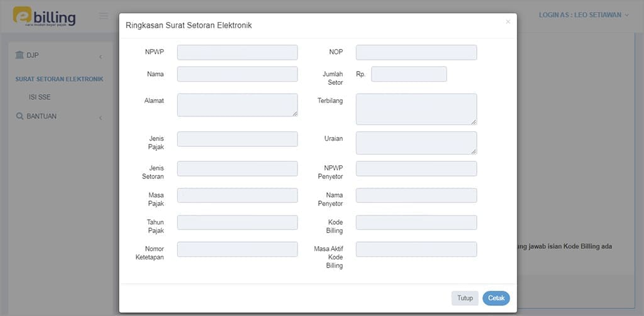
Task: Select the Alamat text area
Action: coord(237,105)
